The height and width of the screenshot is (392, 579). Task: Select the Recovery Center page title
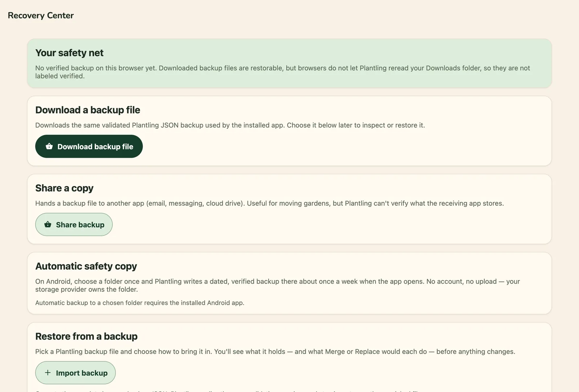point(41,16)
